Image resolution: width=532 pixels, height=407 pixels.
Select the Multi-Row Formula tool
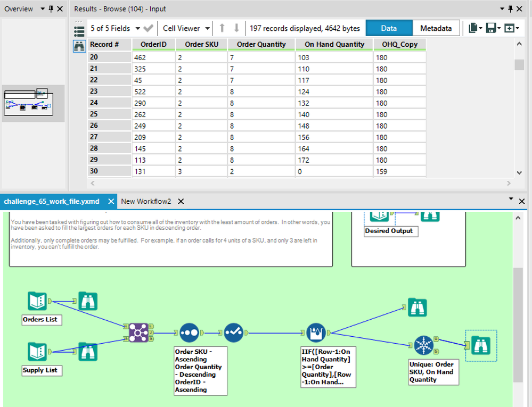click(316, 333)
